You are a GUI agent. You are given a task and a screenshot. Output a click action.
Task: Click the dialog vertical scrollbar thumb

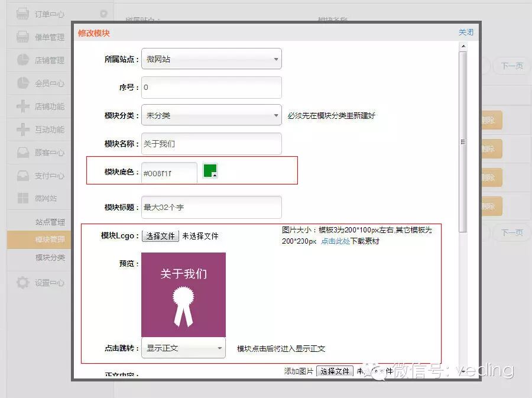tap(463, 142)
